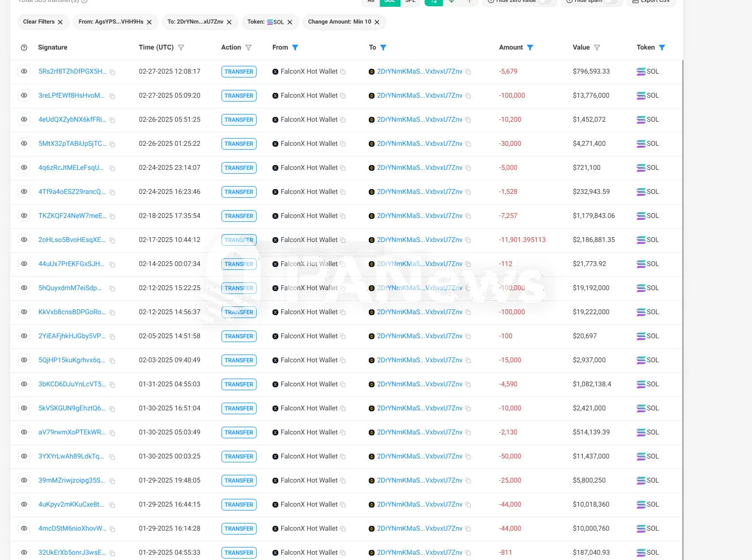This screenshot has width=752, height=560.
Task: Remove the Token SOL filter chip
Action: point(290,22)
